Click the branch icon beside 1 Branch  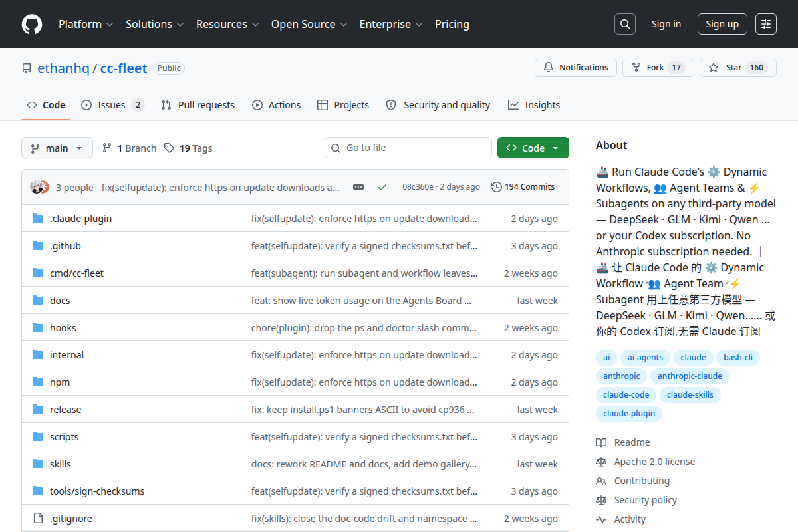tap(106, 148)
